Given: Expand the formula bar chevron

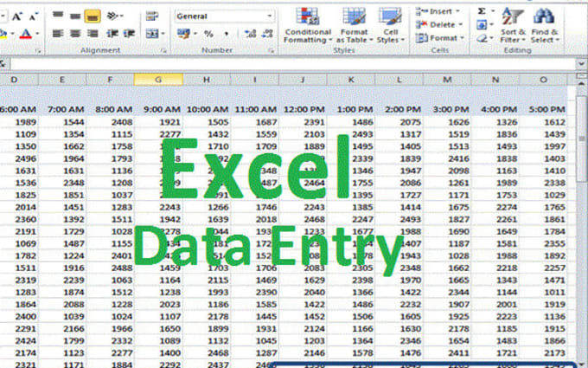Looking at the screenshot, I should tap(581, 64).
